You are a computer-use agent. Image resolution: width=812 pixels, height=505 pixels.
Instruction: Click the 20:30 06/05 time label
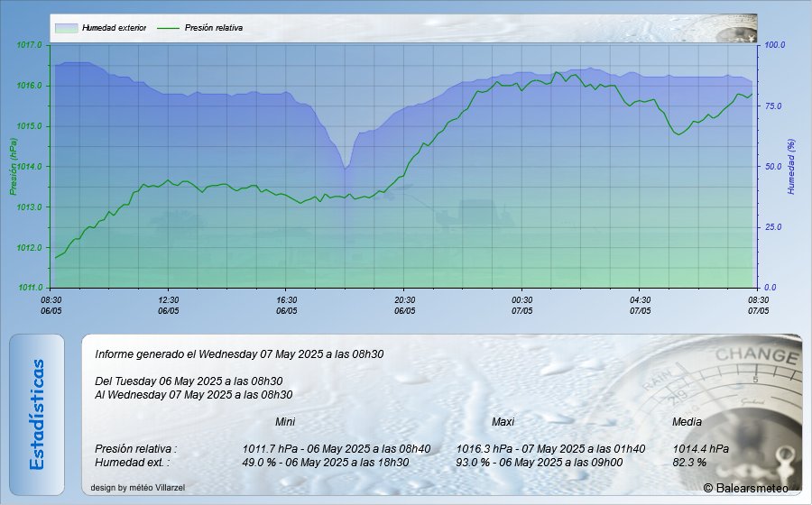pyautogui.click(x=404, y=306)
